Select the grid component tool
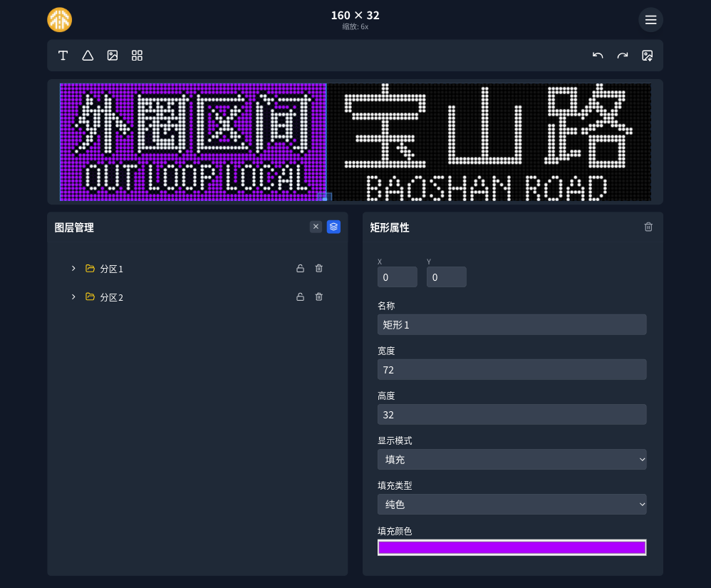This screenshot has height=588, width=711. (x=137, y=56)
